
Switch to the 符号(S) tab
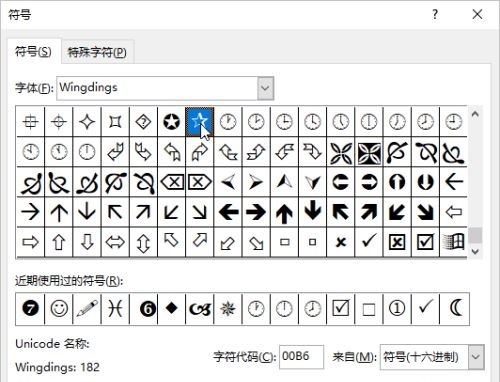pyautogui.click(x=34, y=52)
